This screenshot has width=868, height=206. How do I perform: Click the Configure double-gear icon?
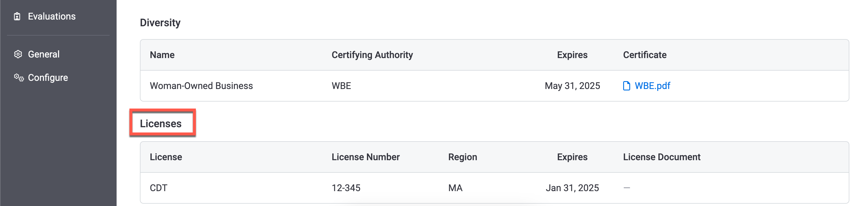click(19, 78)
